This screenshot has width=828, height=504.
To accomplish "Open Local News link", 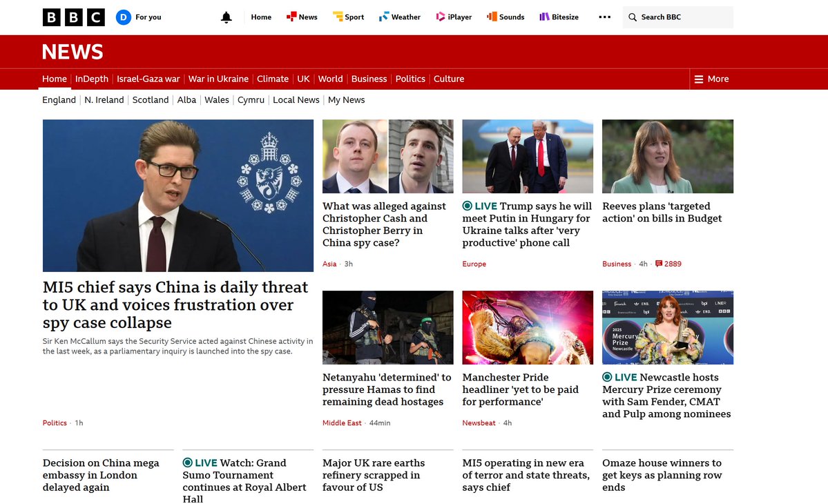I will pyautogui.click(x=296, y=99).
